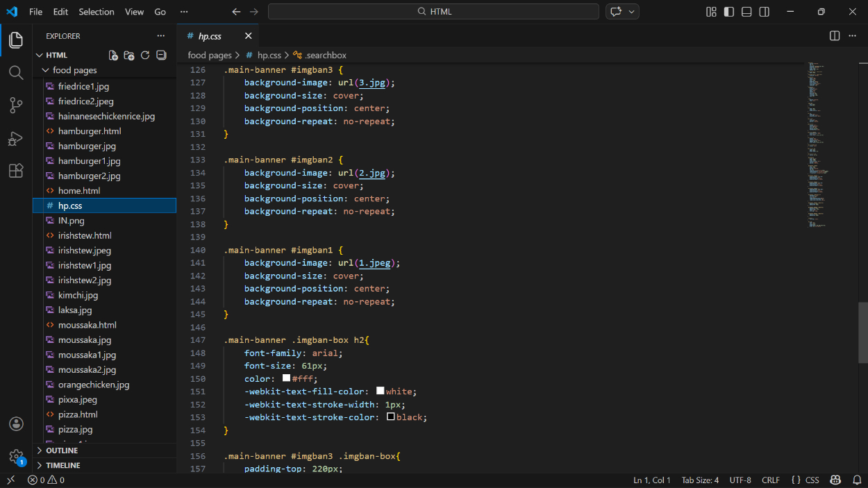This screenshot has height=488, width=868.
Task: Toggle the Primary Side Bar layout button
Action: [x=728, y=12]
